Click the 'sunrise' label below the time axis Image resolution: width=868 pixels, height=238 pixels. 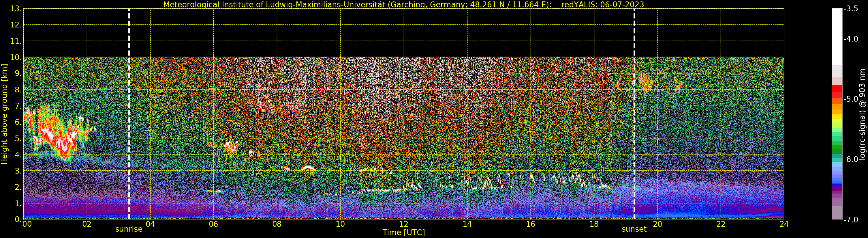[129, 229]
